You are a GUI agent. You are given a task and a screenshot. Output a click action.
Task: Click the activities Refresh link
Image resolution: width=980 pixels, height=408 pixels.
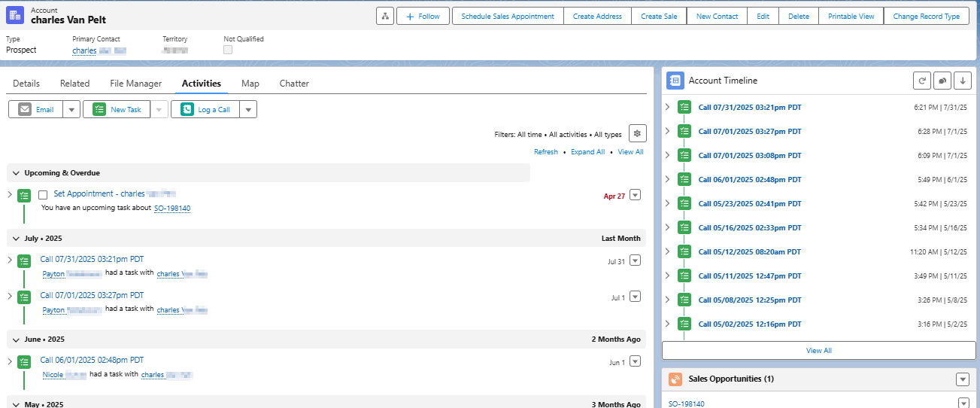[x=546, y=152]
